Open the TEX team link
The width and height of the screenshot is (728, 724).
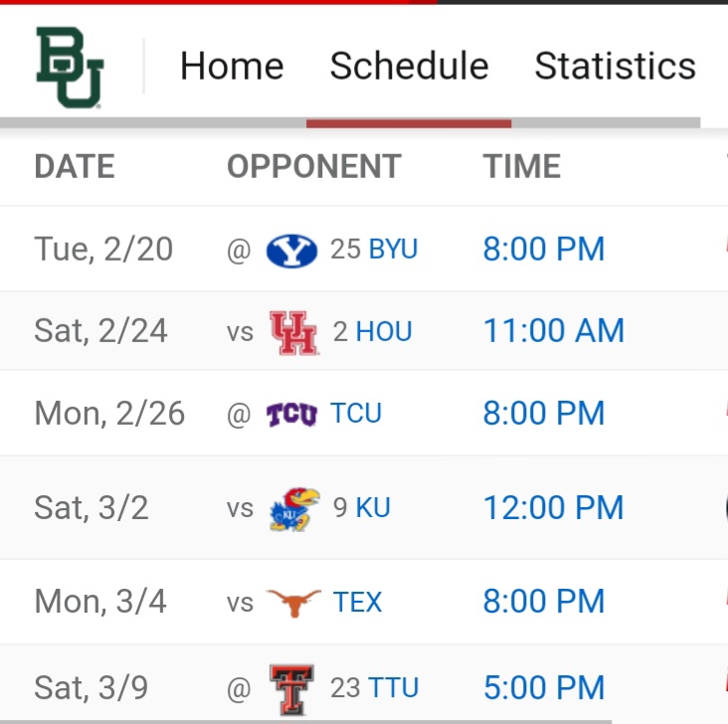(357, 602)
